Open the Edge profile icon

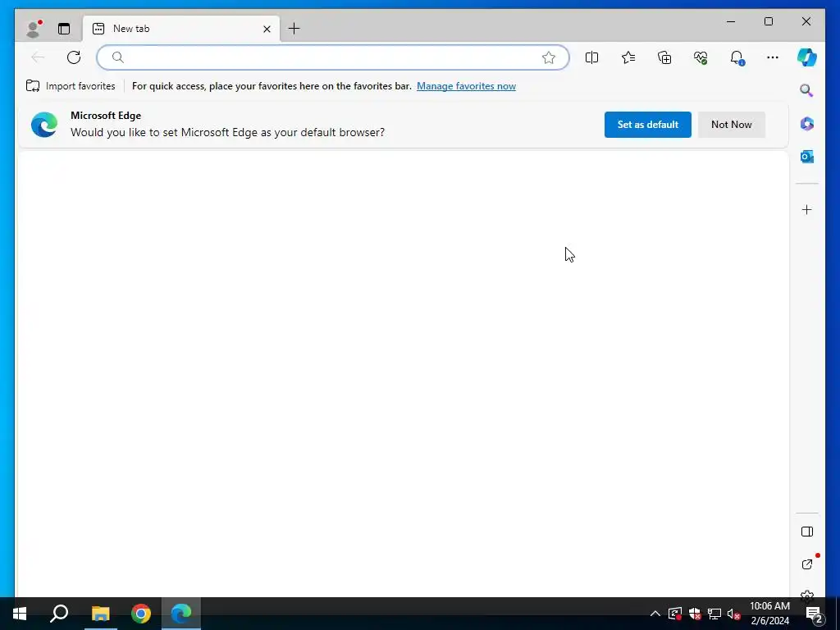point(34,29)
